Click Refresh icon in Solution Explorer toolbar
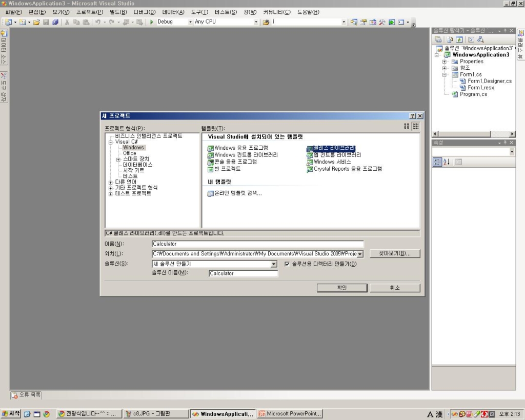 coord(459,39)
